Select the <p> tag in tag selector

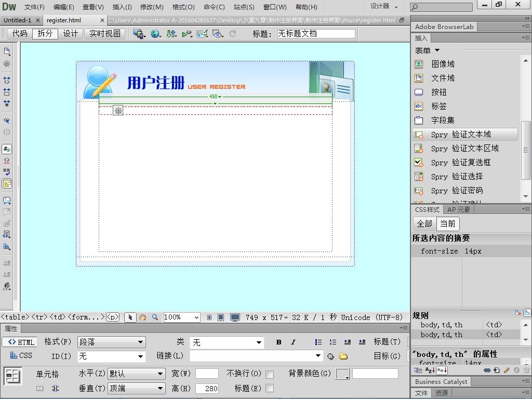(113, 317)
